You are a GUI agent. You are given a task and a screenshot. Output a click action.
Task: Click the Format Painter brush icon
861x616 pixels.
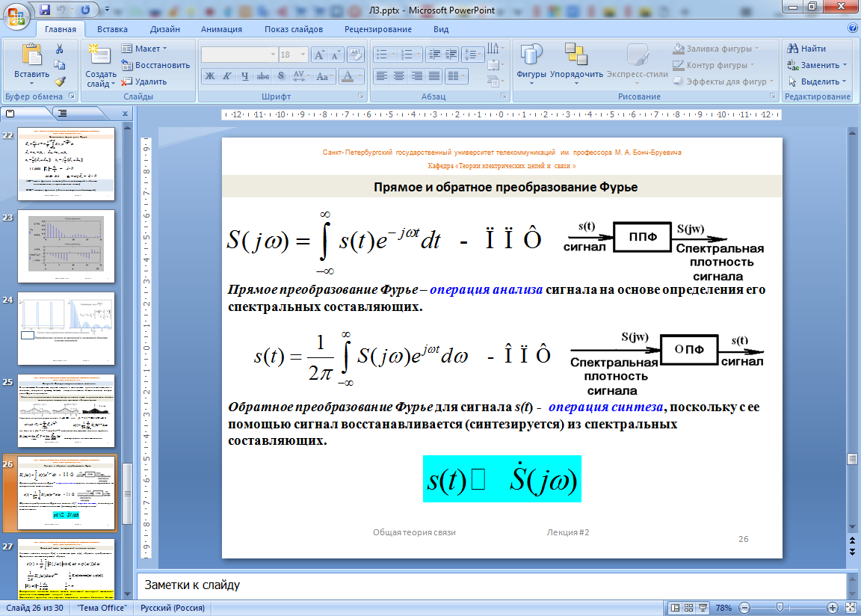(x=60, y=81)
